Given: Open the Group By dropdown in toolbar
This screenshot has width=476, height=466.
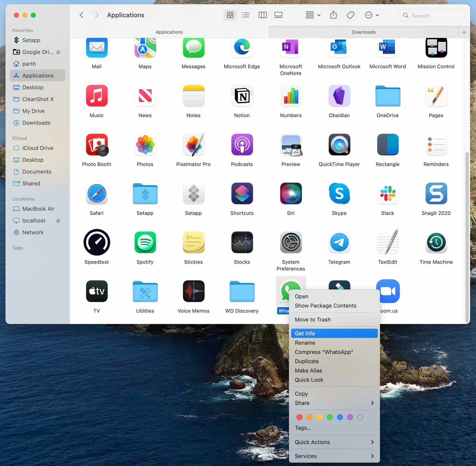Looking at the screenshot, I should coord(313,15).
